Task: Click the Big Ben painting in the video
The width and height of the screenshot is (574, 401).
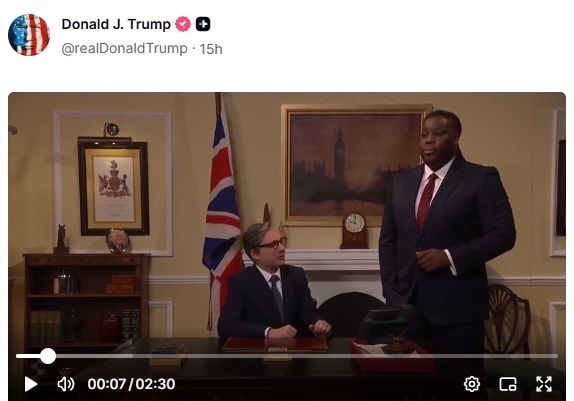Action: click(x=354, y=165)
